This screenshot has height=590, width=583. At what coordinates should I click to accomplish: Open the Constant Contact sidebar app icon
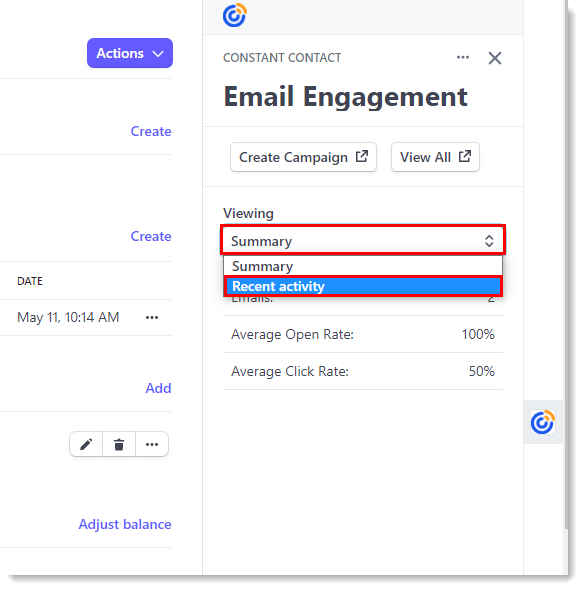click(542, 422)
